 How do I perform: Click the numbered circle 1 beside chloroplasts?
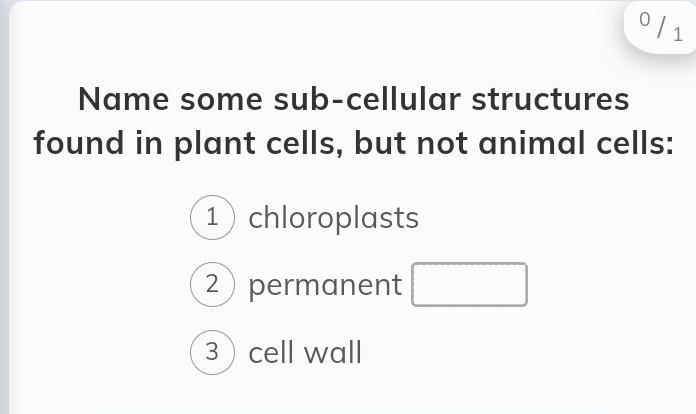tap(212, 218)
